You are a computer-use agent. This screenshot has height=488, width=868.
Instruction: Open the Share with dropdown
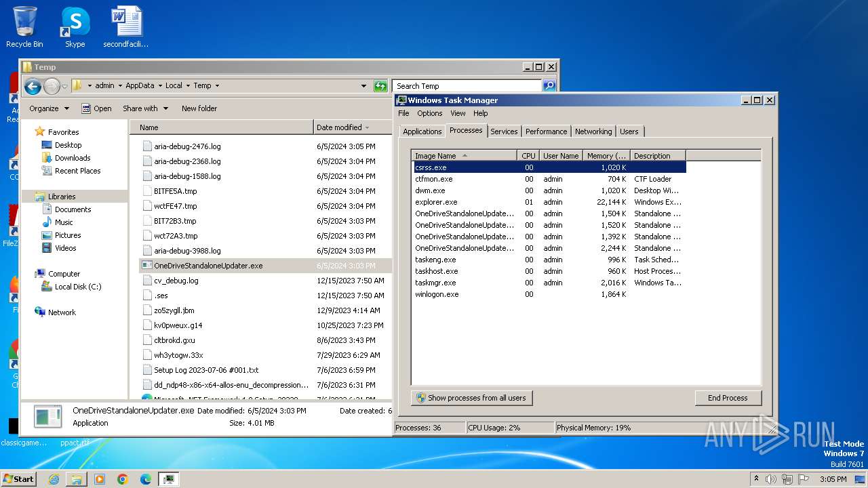[x=145, y=108]
